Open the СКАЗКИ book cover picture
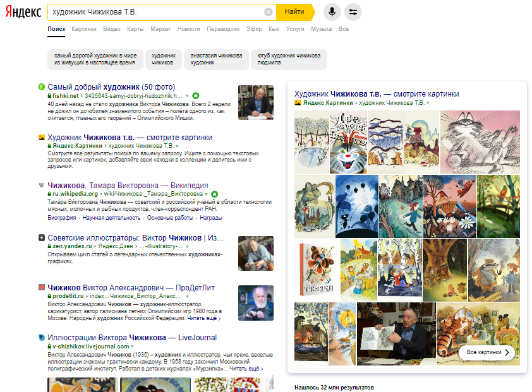 click(317, 270)
